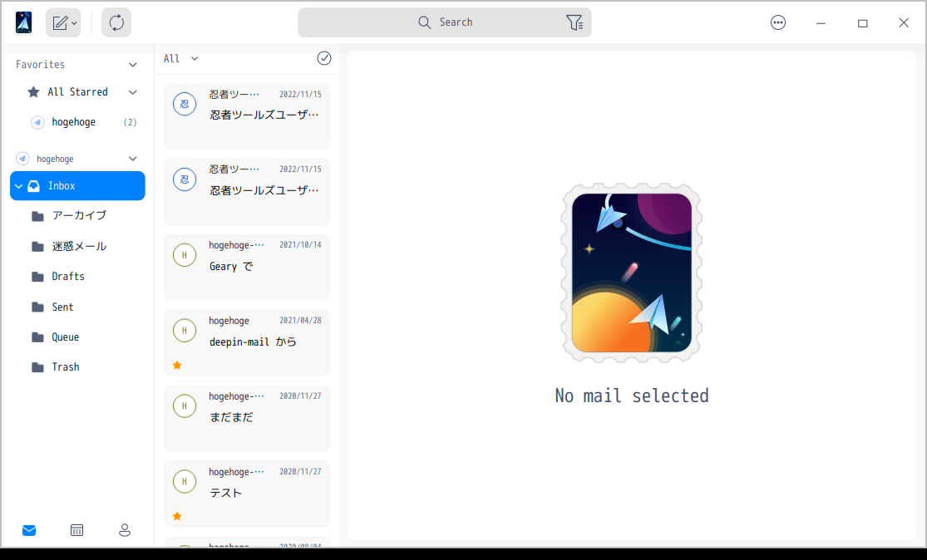Open the アーカイブ folder
Viewport: 927px width, 560px height.
77,216
